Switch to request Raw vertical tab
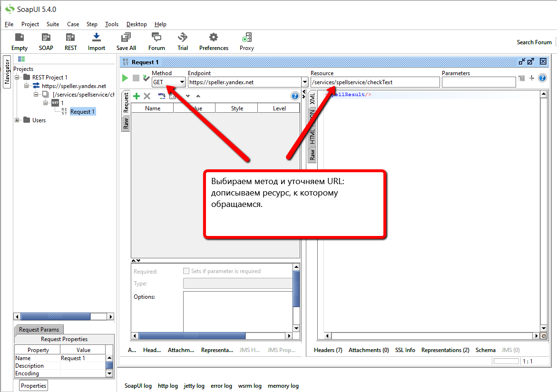The width and height of the screenshot is (557, 392). coord(126,123)
